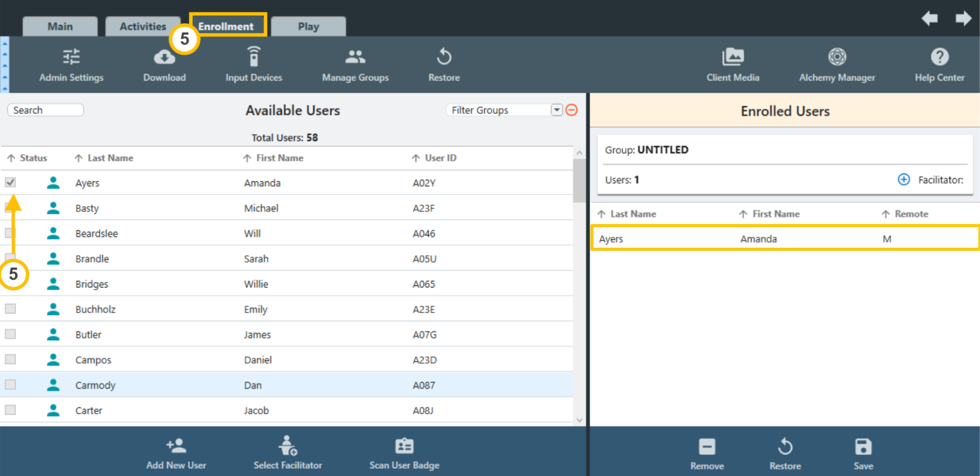Open Manage Groups

click(x=355, y=65)
